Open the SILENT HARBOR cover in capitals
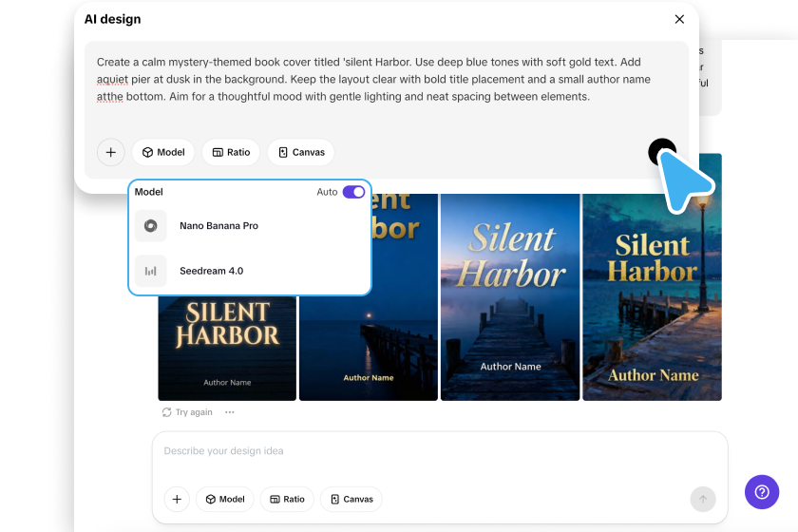The width and height of the screenshot is (798, 532). [227, 349]
